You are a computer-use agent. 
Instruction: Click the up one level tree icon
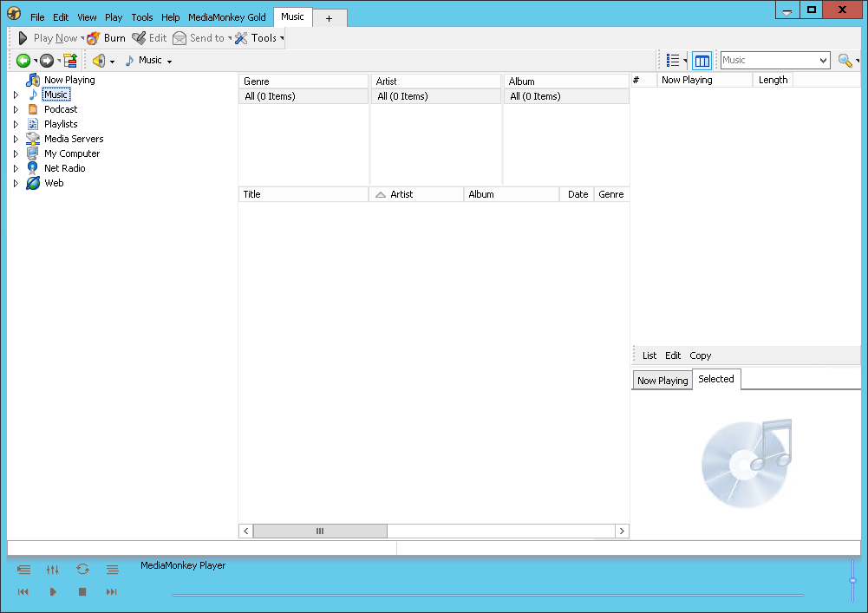coord(70,61)
